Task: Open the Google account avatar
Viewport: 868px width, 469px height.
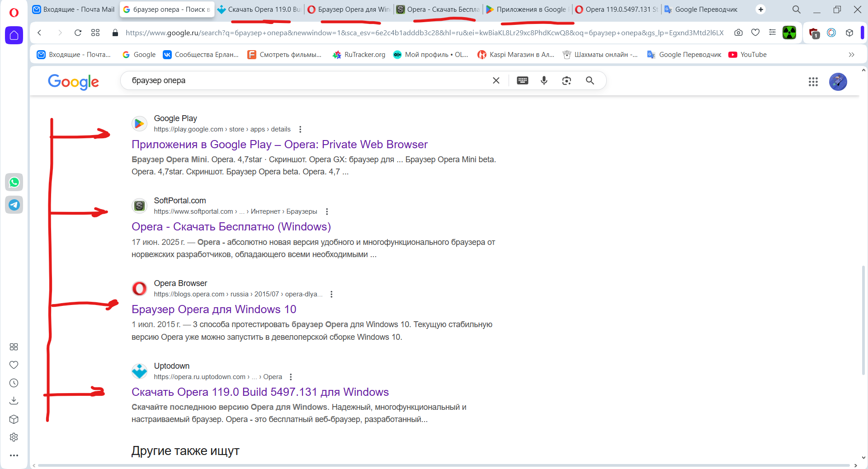Action: [838, 82]
